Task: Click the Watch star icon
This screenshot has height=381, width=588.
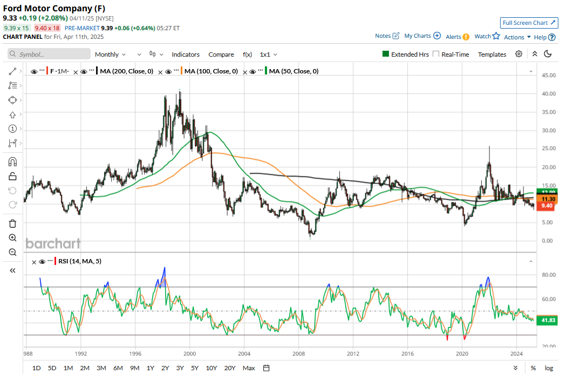Action: pyautogui.click(x=496, y=36)
